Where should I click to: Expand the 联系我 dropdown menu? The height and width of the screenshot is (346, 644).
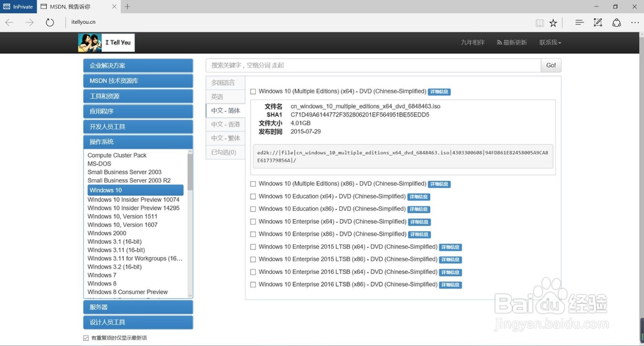550,43
